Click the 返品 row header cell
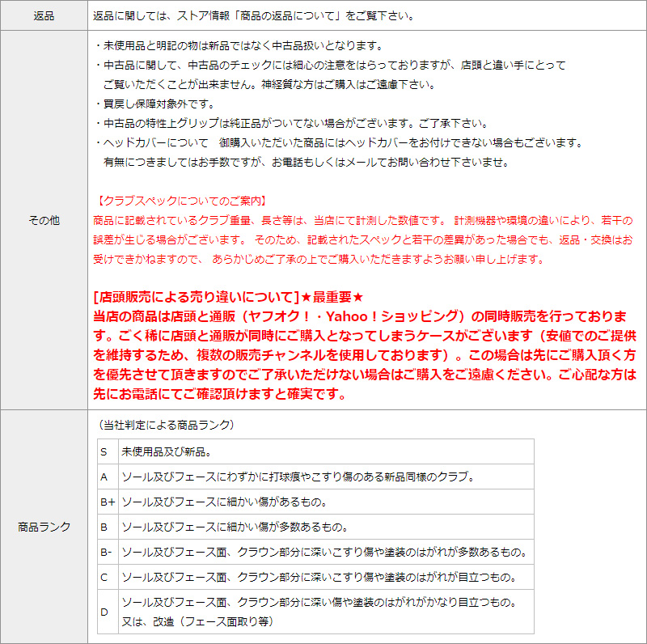Image resolution: width=647 pixels, height=644 pixels. coord(44,16)
